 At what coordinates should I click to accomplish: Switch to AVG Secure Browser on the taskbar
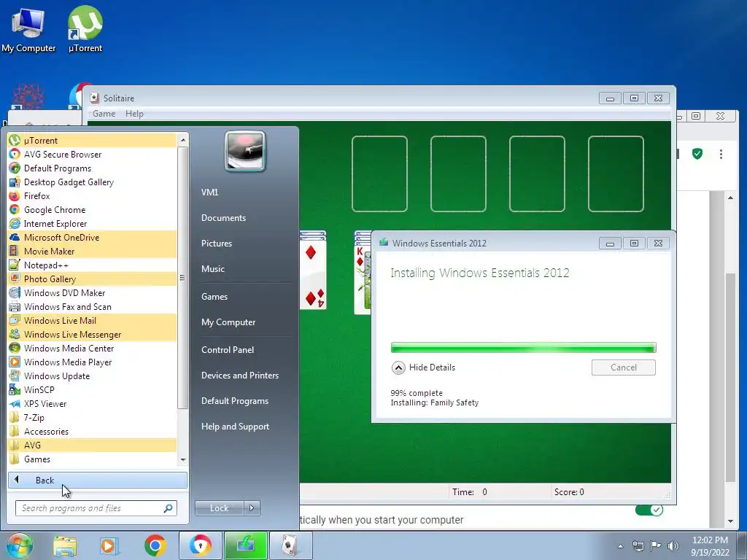[x=201, y=545]
